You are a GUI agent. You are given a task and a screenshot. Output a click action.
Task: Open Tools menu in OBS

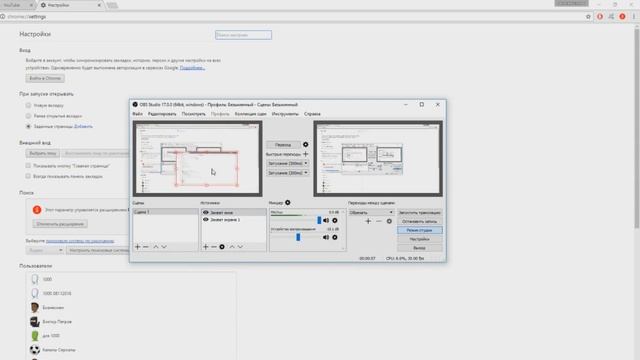point(285,114)
